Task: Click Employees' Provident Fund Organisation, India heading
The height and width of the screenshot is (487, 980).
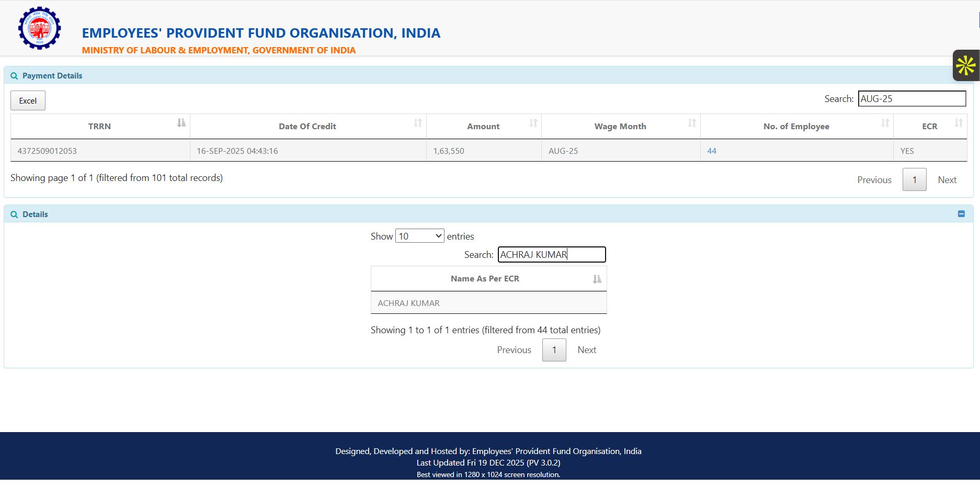Action: coord(261,33)
